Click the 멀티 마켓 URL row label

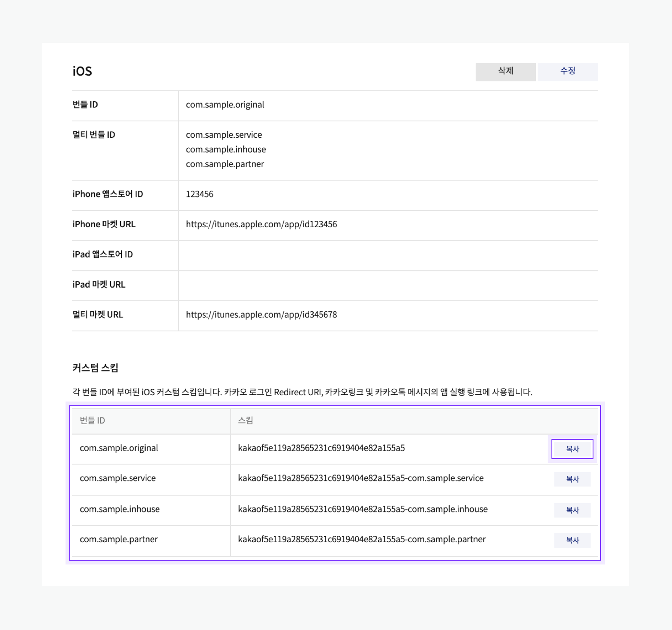(x=97, y=315)
